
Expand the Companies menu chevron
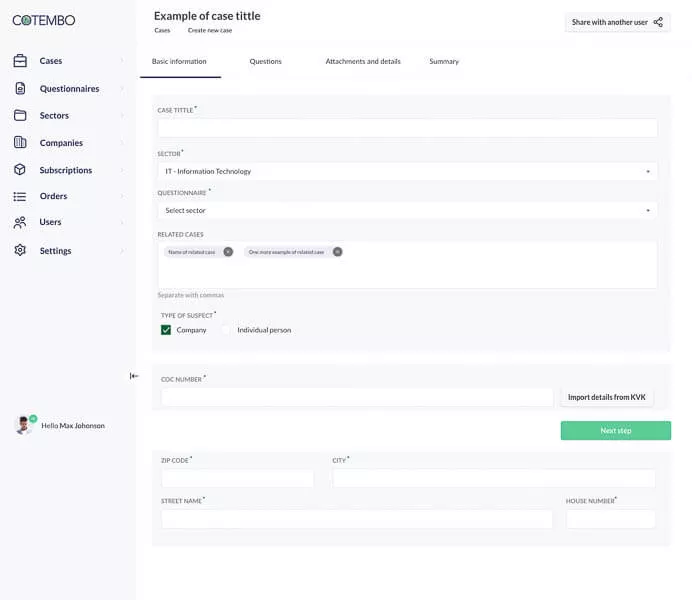coord(122,142)
